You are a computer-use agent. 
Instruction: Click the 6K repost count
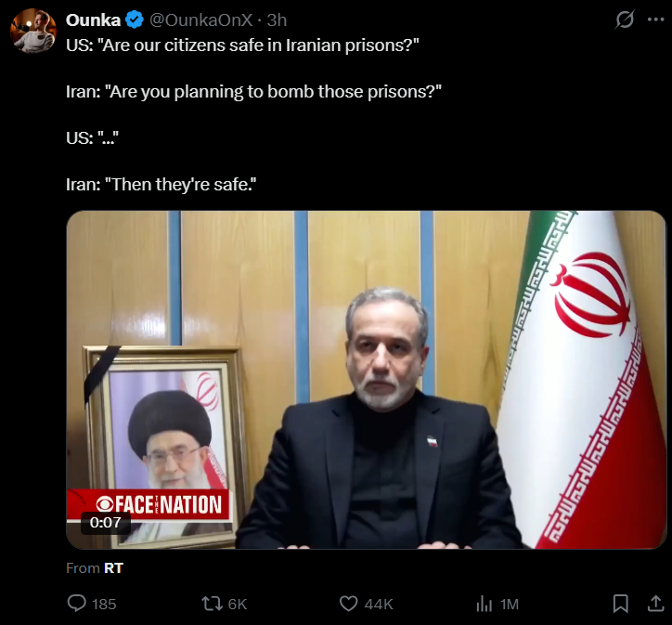(238, 604)
